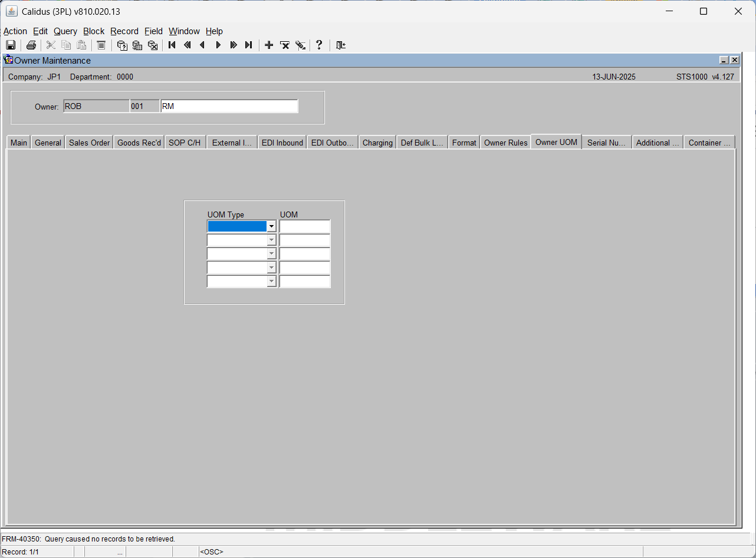Click the fifth row UOM field
Image resolution: width=756 pixels, height=558 pixels.
[305, 282]
